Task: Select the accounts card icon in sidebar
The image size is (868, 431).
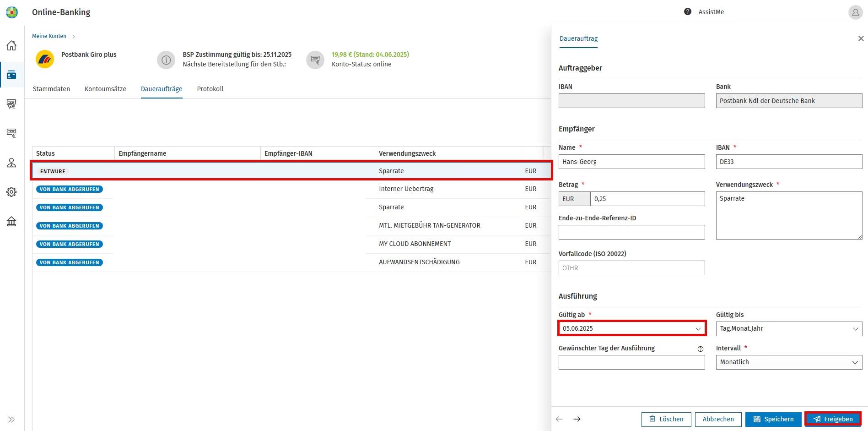Action: [x=11, y=75]
